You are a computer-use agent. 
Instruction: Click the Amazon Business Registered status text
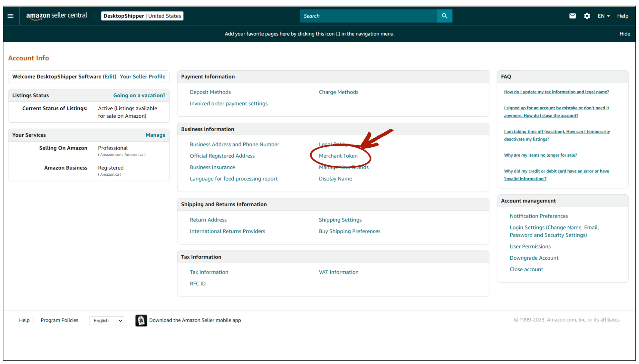pos(111,168)
